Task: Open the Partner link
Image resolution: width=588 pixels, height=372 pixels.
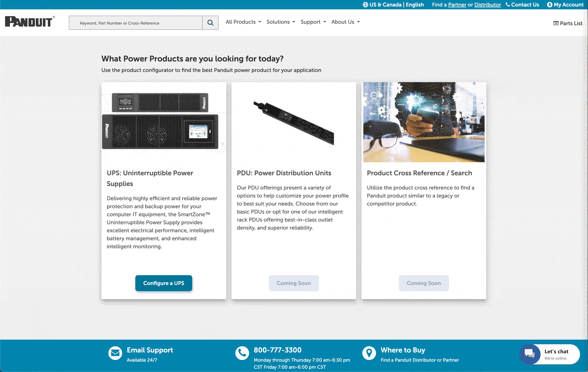Action: [x=457, y=5]
